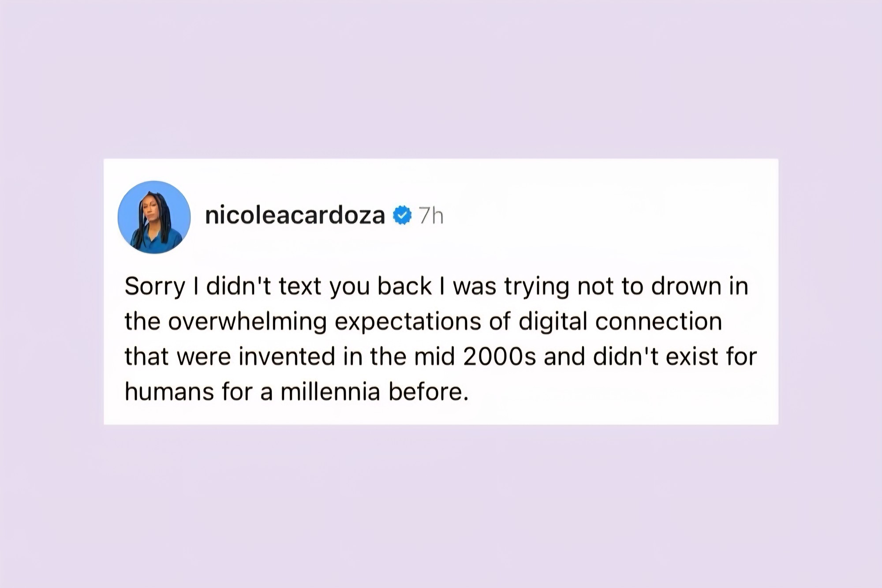The image size is (882, 588).
Task: Click the lavender background above the post
Action: click(441, 79)
